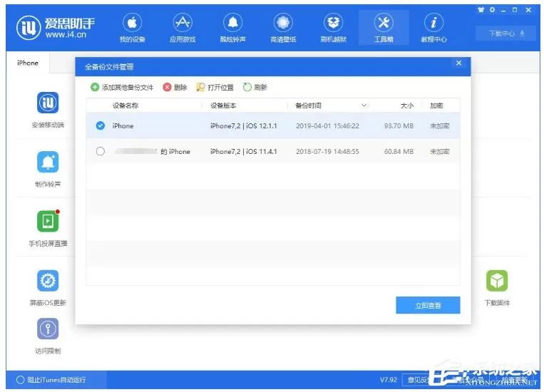Open 手机投屏直播 green icon

click(48, 221)
